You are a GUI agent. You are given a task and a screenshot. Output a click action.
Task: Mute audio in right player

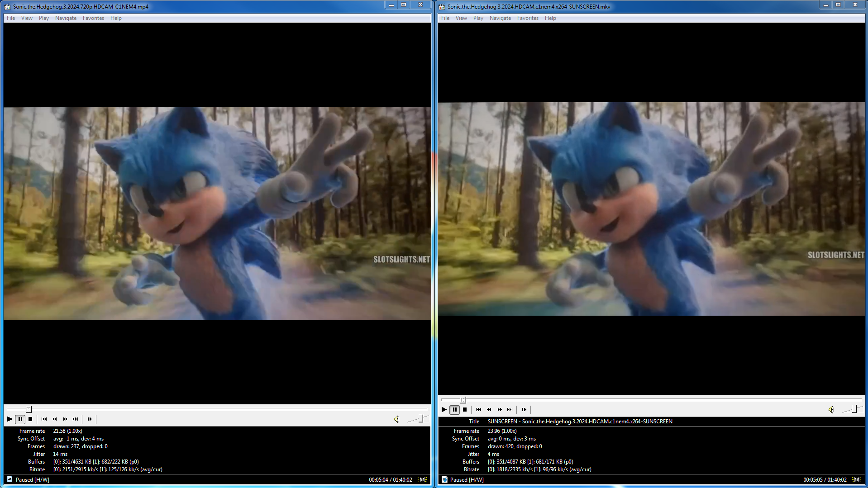point(831,410)
